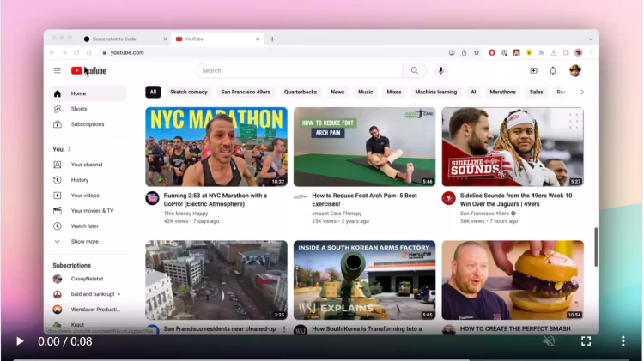Select Home in the sidebar
The image size is (644, 361).
(88, 93)
